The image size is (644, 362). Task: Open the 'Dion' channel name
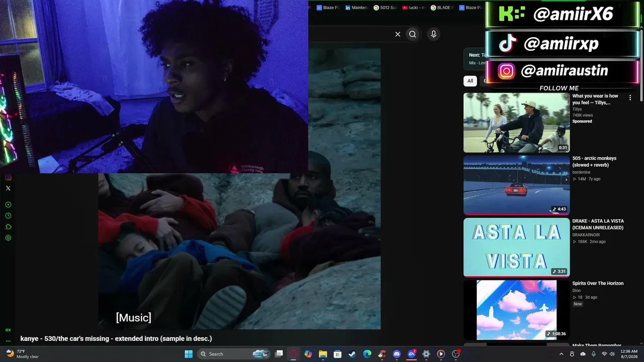point(576,291)
